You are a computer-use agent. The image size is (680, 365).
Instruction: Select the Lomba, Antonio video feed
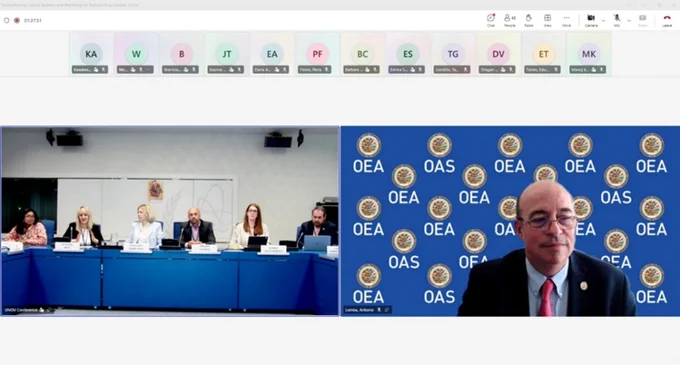tap(510, 221)
